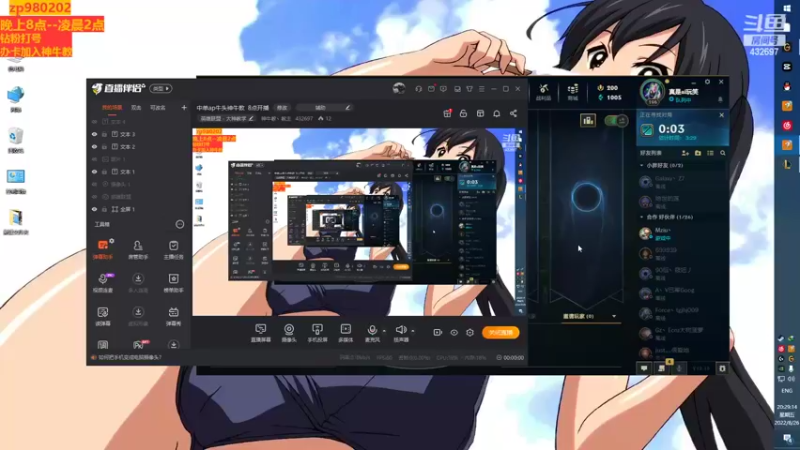Select the first scene tab (orange underline)
This screenshot has width=800, height=450.
(112, 108)
